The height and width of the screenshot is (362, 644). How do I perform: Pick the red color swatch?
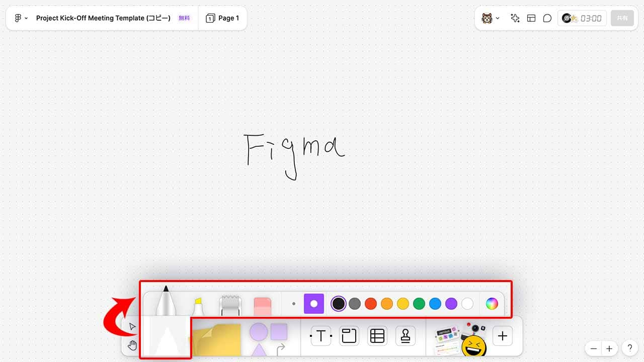pos(371,304)
